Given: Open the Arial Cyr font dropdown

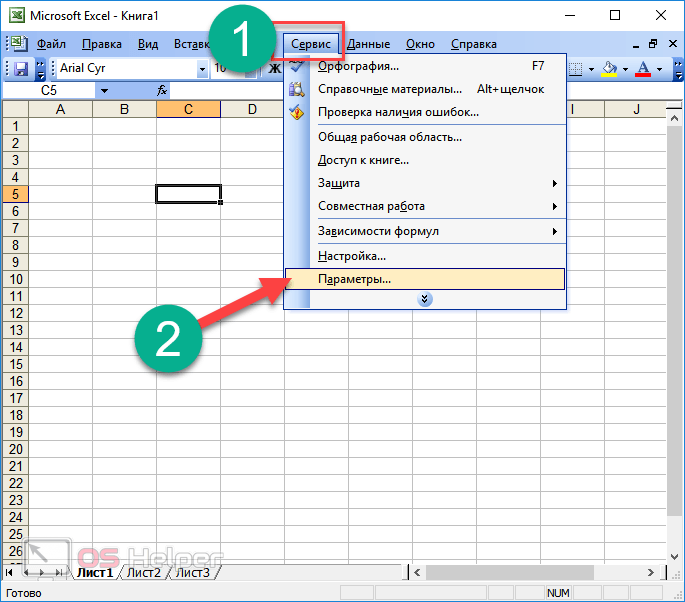Looking at the screenshot, I should pos(202,69).
